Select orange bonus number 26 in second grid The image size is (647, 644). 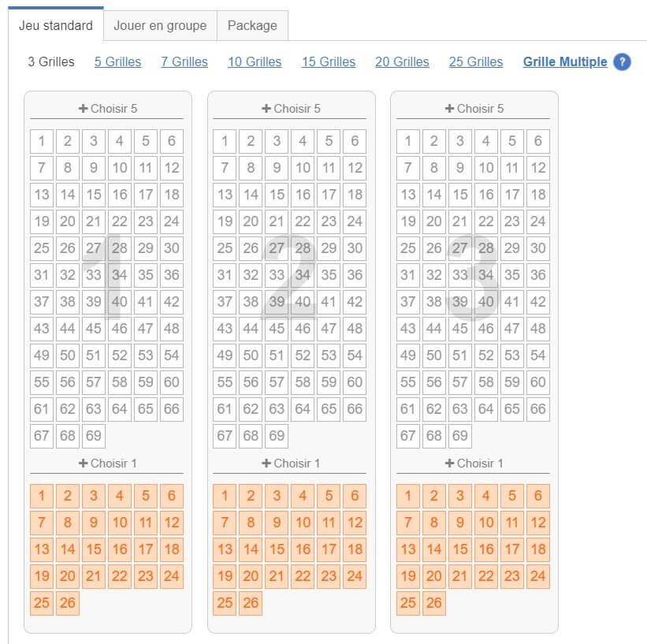pos(251,603)
